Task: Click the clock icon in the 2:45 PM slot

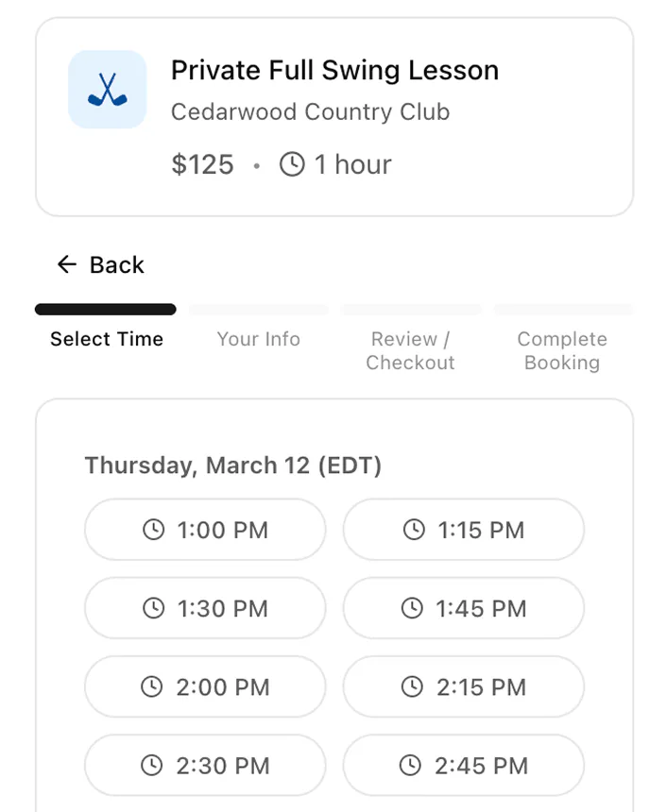Action: pos(411,766)
